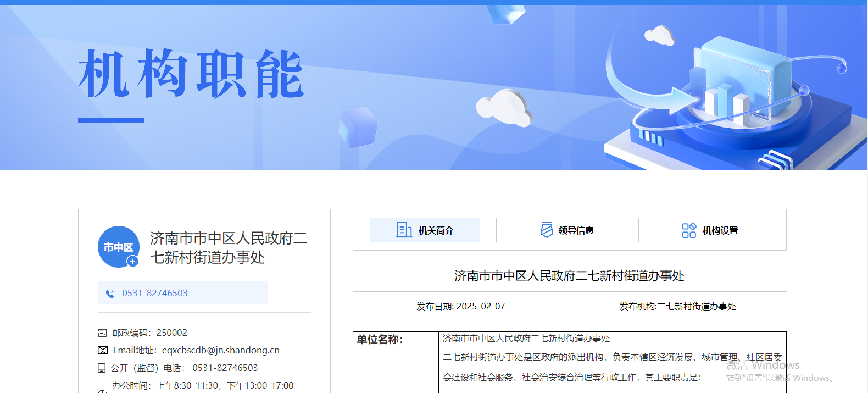Click the 发布日期: 2025-02-07 text
Viewport: 868px width, 393px height.
(460, 306)
